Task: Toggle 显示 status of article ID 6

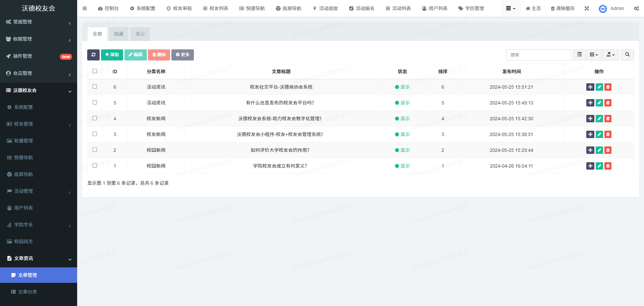Action: [402, 87]
